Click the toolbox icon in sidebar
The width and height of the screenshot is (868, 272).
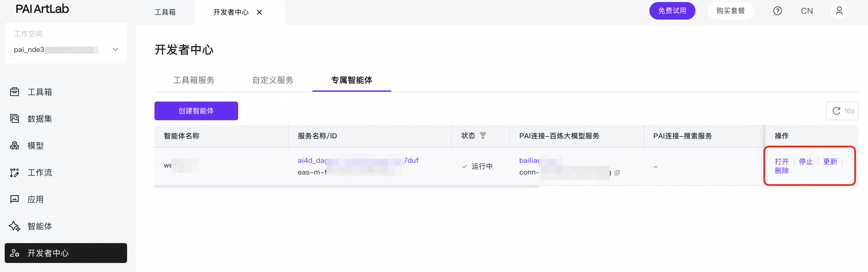[x=15, y=92]
